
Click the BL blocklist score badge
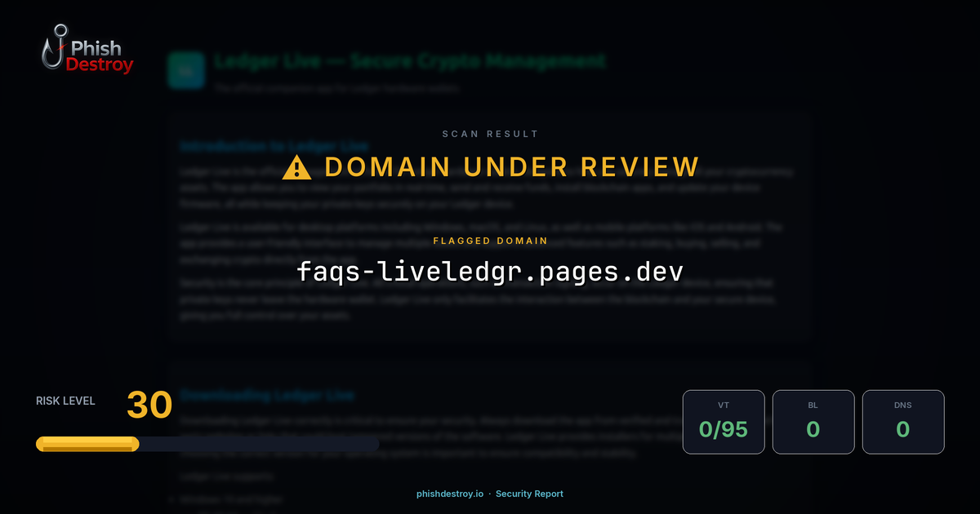coord(813,422)
